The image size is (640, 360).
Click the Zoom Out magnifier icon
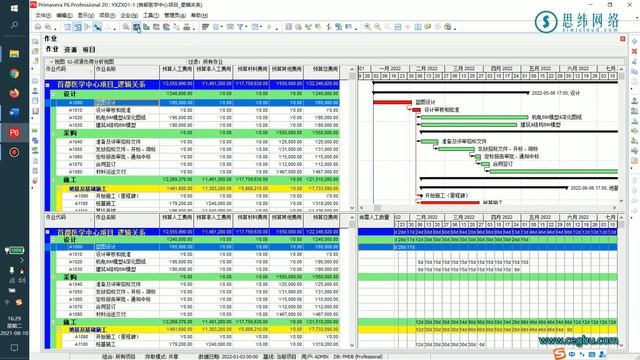pos(378,27)
